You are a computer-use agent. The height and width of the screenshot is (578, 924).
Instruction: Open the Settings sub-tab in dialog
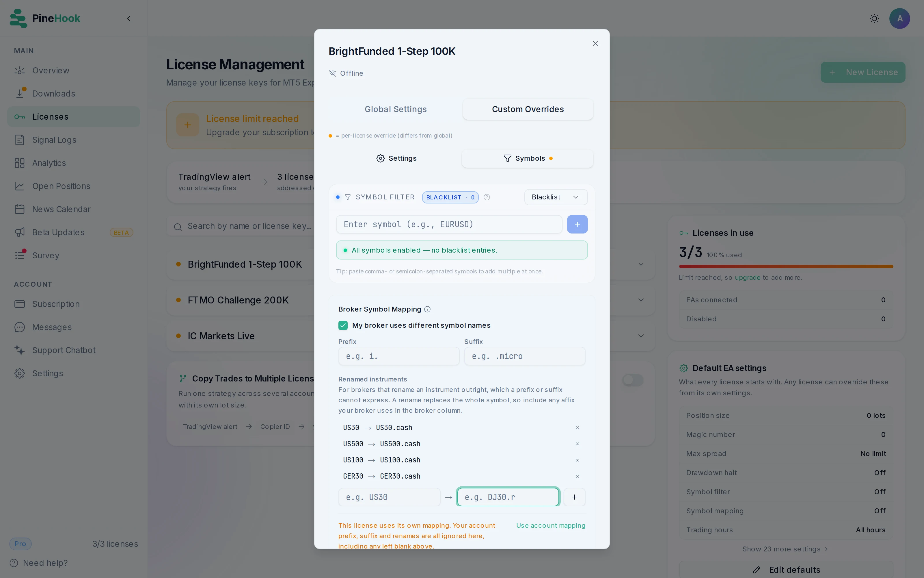(x=396, y=158)
